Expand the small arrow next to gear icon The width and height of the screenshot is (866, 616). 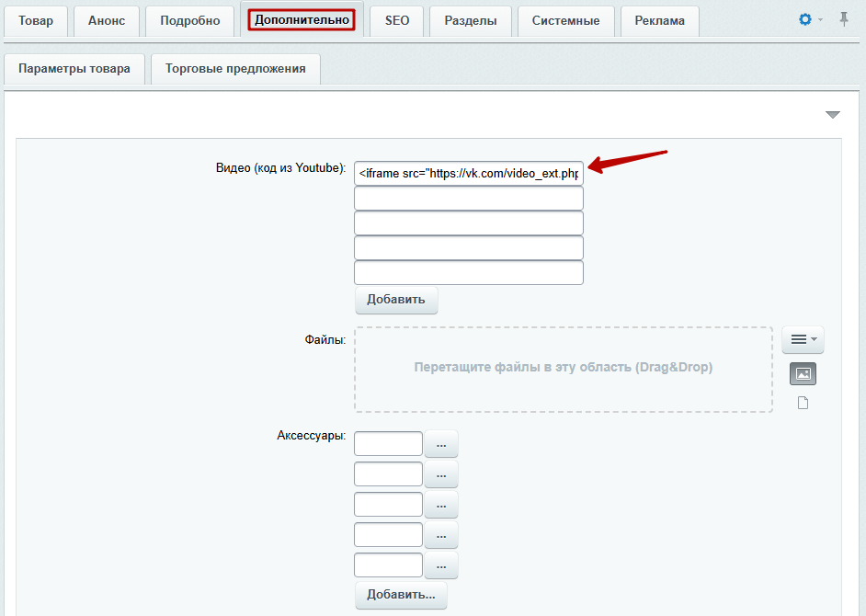coord(820,20)
